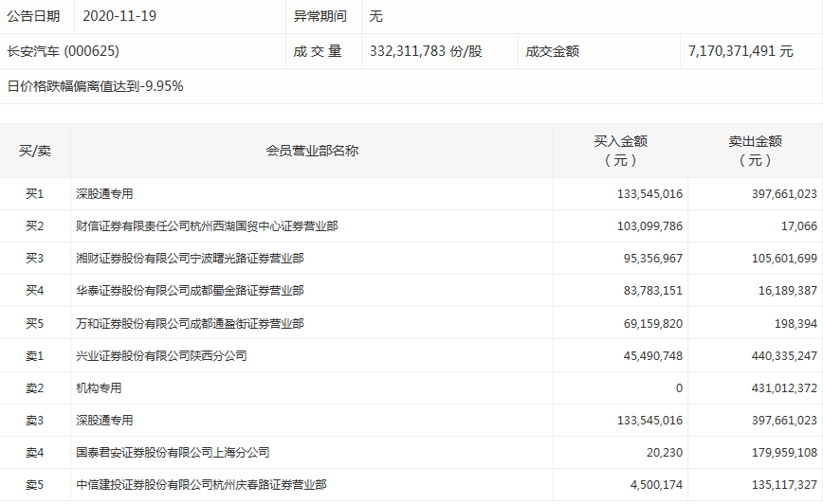
Task: Click the trading volume 332,311,783 份/股
Action: [x=426, y=51]
